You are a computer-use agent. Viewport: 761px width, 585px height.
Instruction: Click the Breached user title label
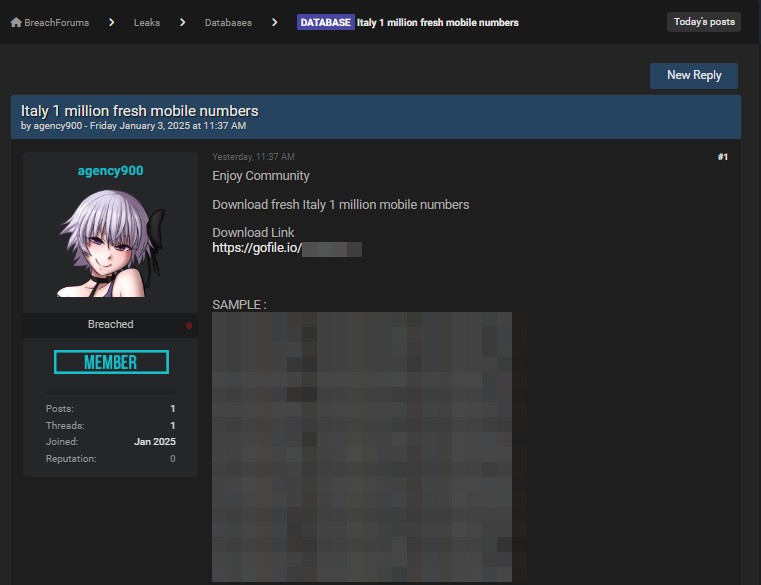[x=110, y=325]
